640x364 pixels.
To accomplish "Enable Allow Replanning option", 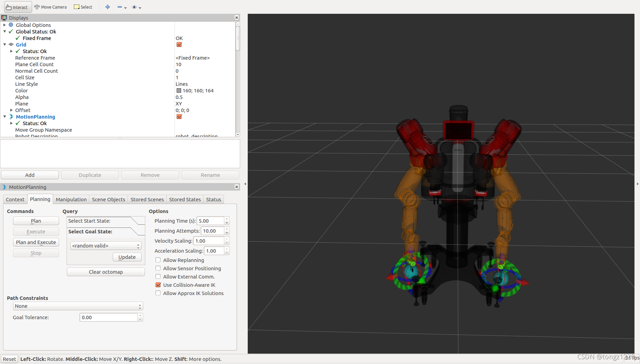I will point(158,260).
